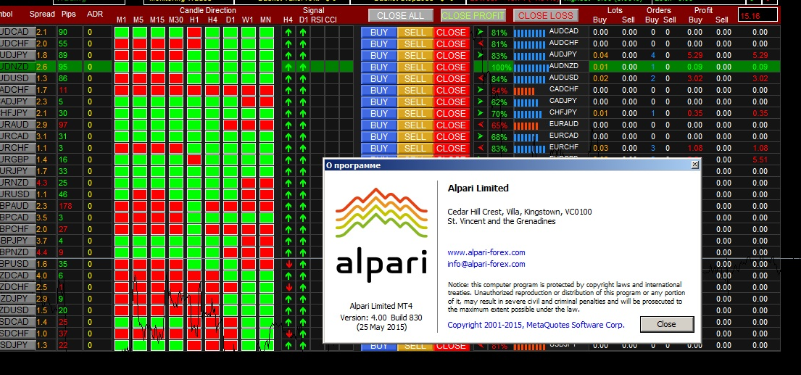Click the X in the About dialog title bar
Screen dimensions: 801x375
695,165
